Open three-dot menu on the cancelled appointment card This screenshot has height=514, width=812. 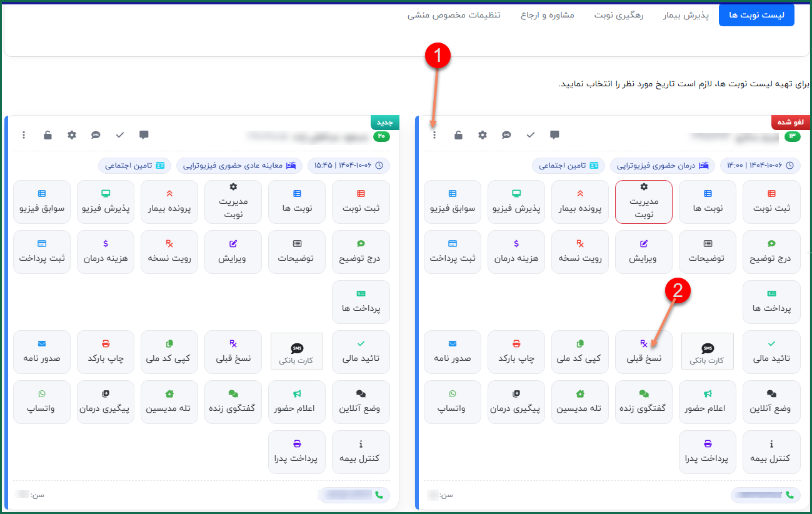[434, 135]
